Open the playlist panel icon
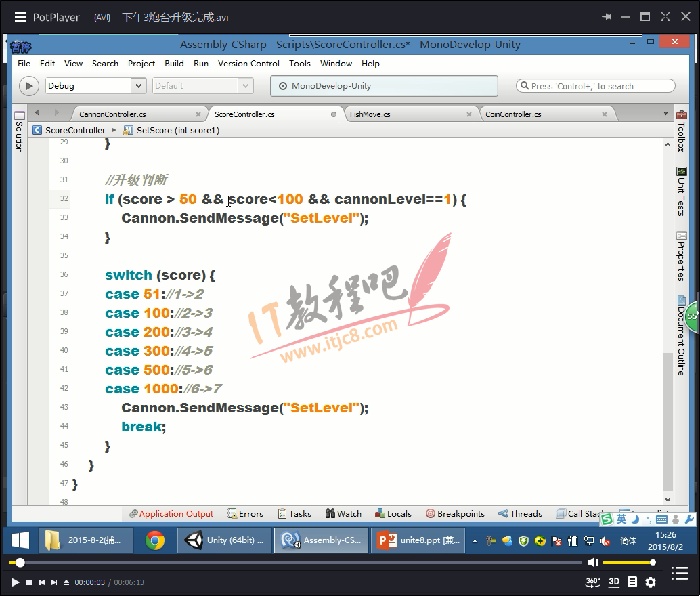This screenshot has width=700, height=596. coord(679,574)
